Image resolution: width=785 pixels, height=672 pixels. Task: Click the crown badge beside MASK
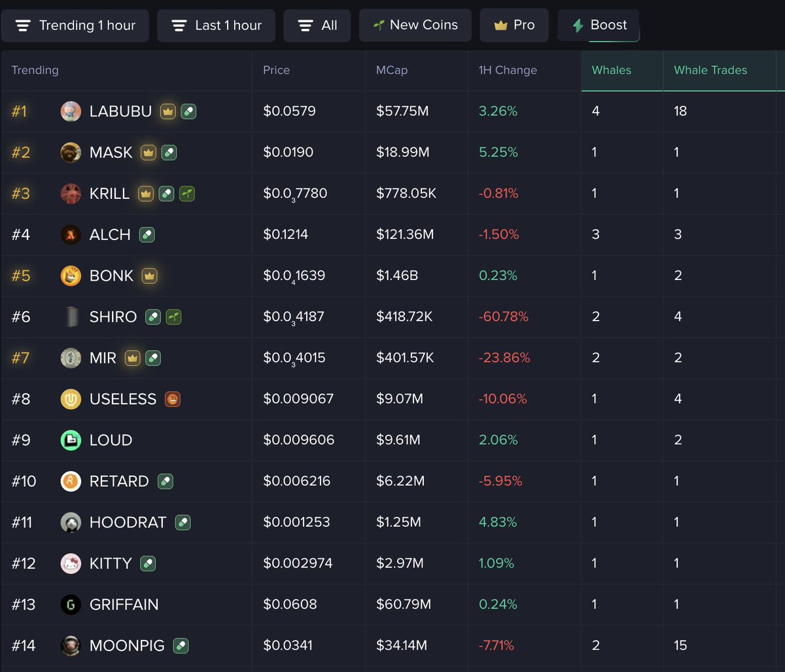coord(148,152)
